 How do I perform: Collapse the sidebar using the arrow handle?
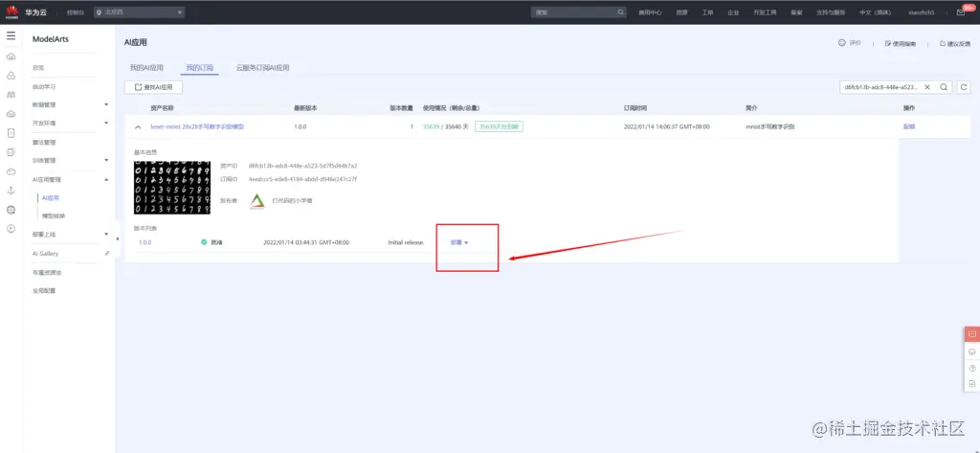point(118,238)
